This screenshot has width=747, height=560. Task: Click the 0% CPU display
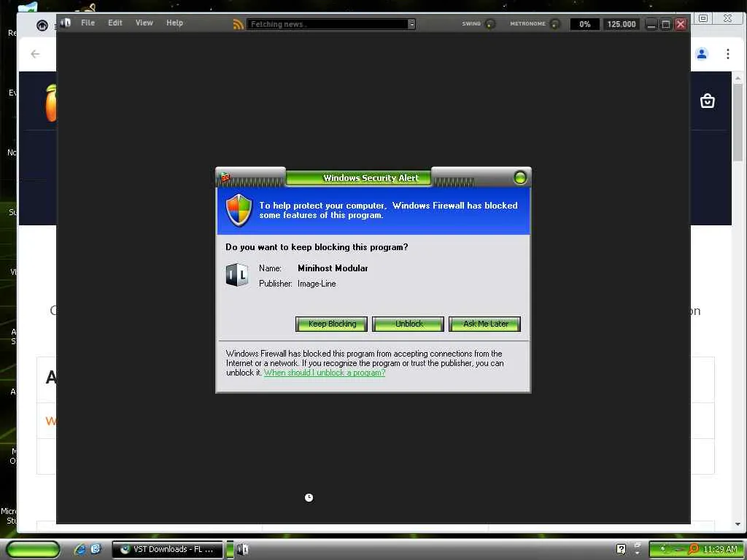pyautogui.click(x=584, y=24)
